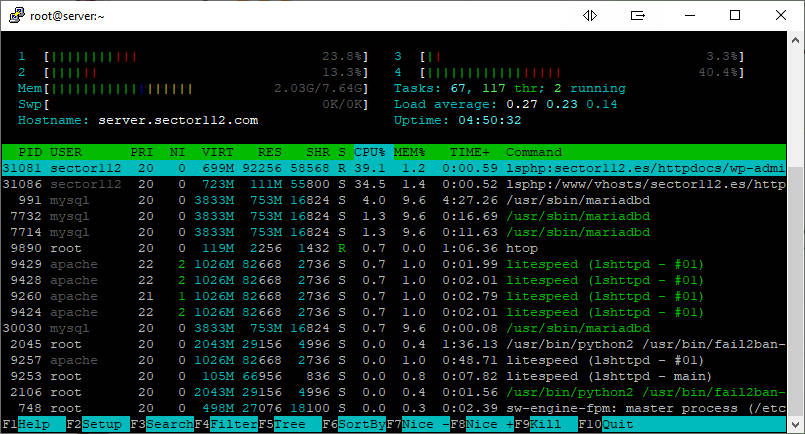Click the scrollbar down arrow
Image resolution: width=805 pixels, height=434 pixels.
(796, 425)
